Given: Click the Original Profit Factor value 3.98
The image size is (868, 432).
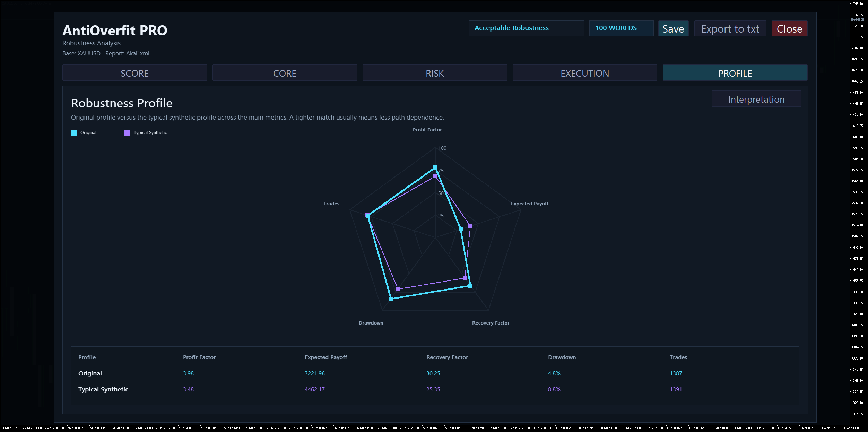Looking at the screenshot, I should pyautogui.click(x=188, y=373).
